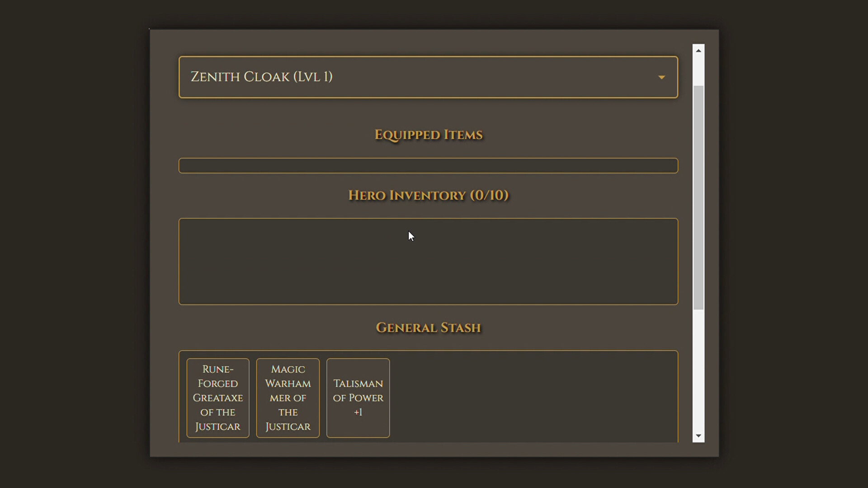Click scrollbar track above the thumb
Image resolution: width=868 pixels, height=488 pixels.
coord(698,70)
